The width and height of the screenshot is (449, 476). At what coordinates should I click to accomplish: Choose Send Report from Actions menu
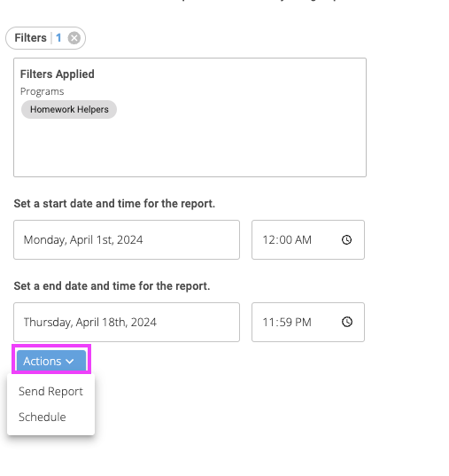pos(50,391)
